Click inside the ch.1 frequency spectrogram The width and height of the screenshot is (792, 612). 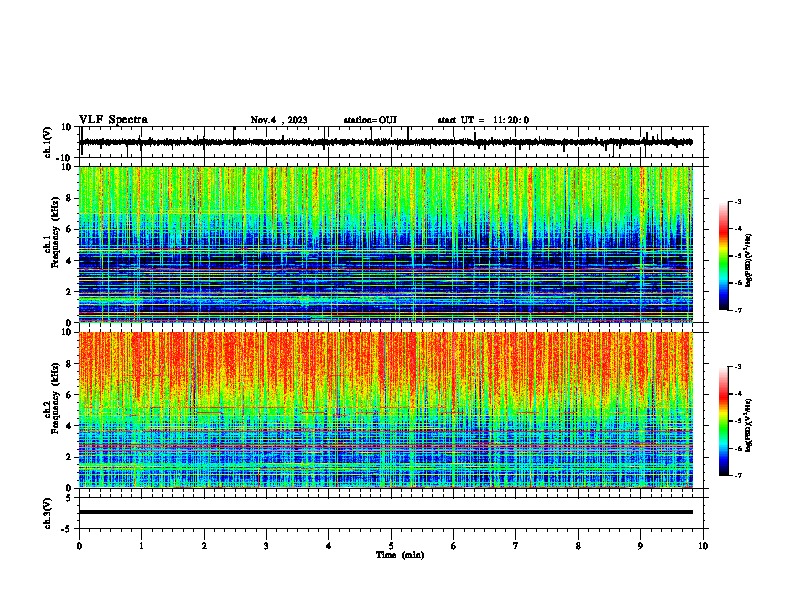386,244
